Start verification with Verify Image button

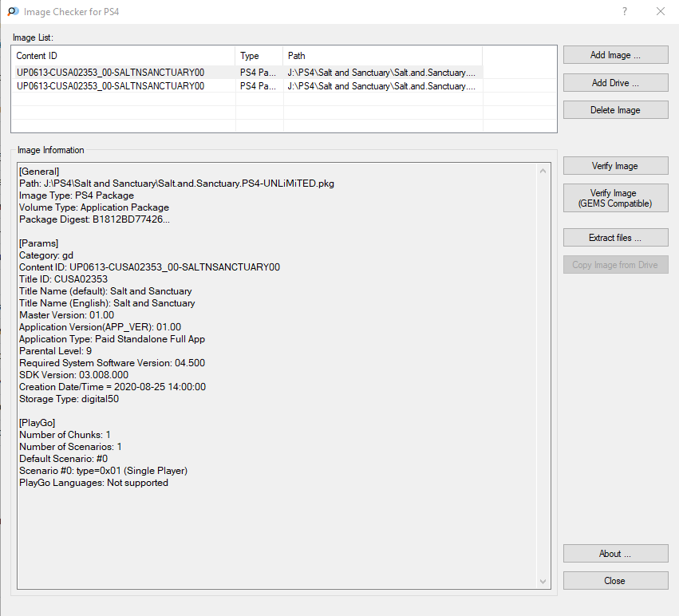[x=615, y=166]
